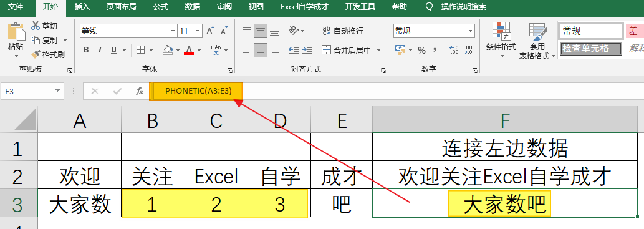Apply percent style
The height and width of the screenshot is (229, 644).
click(421, 50)
